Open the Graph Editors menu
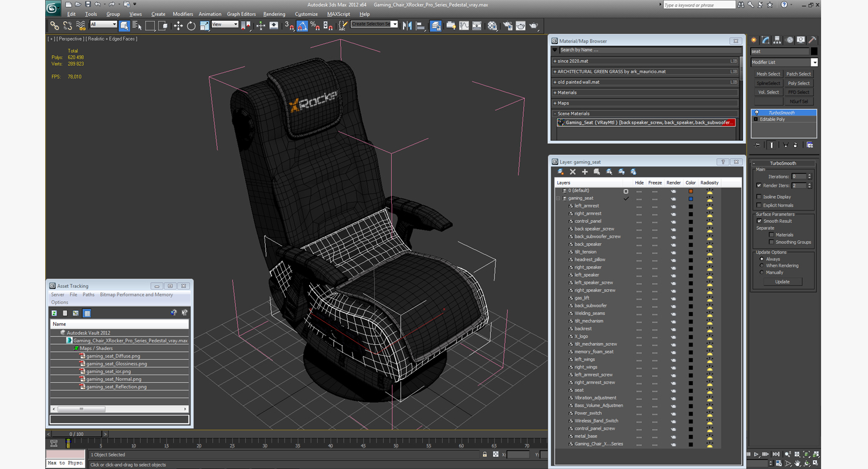Viewport: 868px width, 469px height. (241, 14)
